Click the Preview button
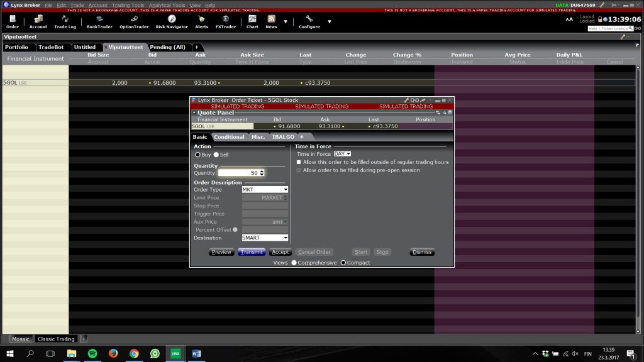Viewport: 644px width, 362px height. click(221, 252)
